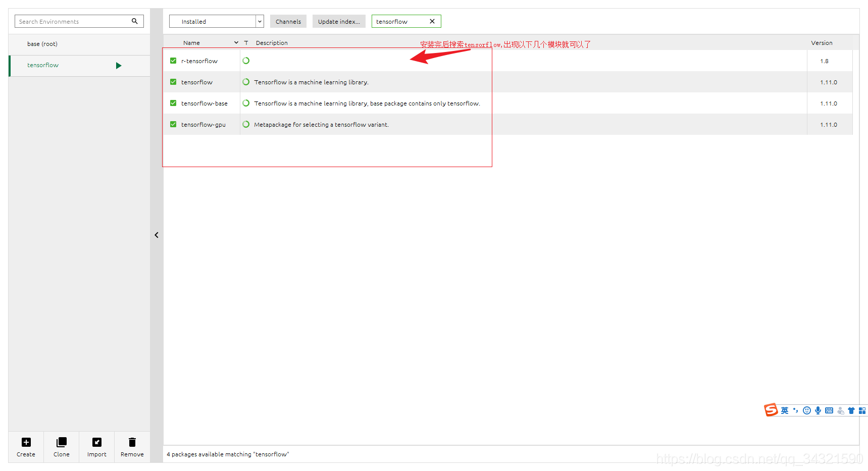Uncheck the tensorflow package checkbox
The width and height of the screenshot is (868, 471).
tap(173, 82)
